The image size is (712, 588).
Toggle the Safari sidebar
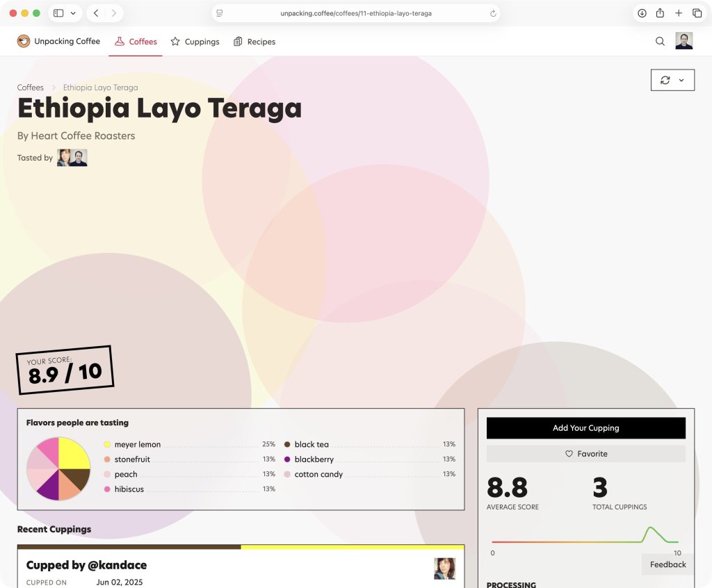(x=58, y=13)
